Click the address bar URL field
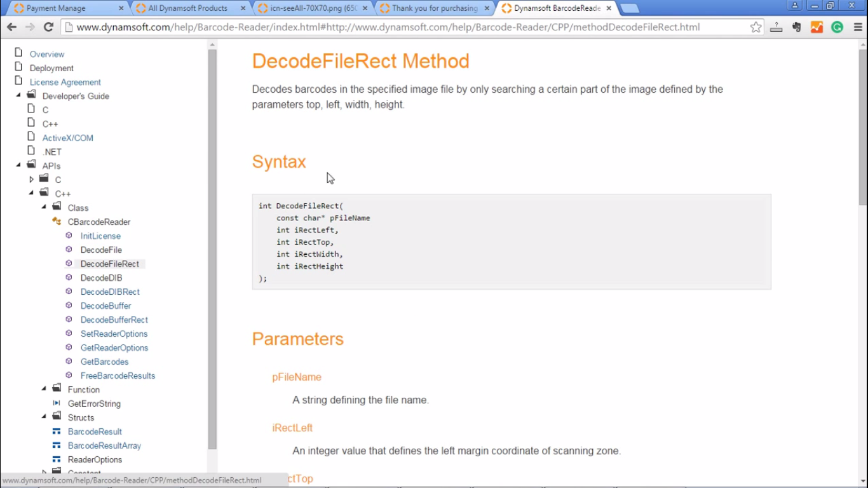 tap(407, 27)
